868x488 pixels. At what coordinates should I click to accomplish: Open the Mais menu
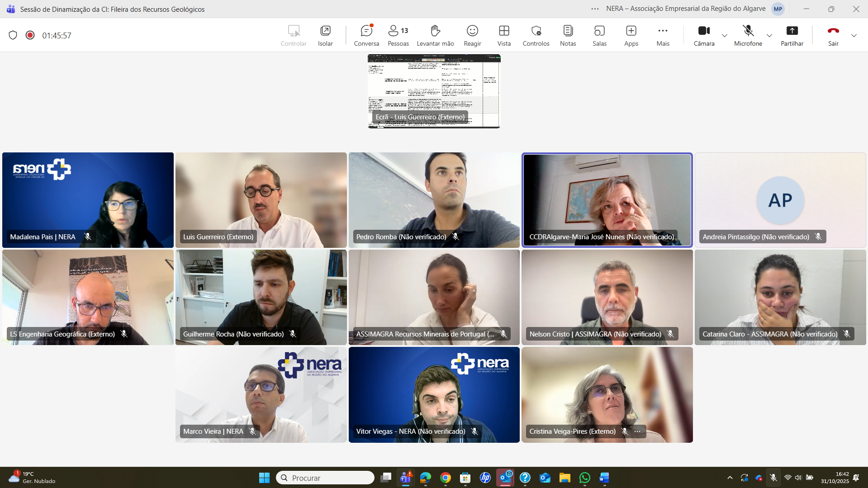(x=663, y=35)
